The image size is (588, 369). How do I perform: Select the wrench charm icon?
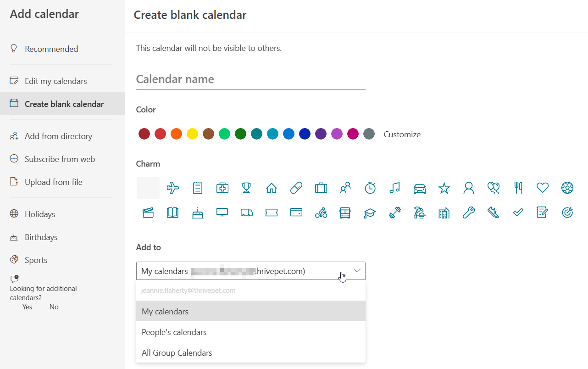[468, 212]
